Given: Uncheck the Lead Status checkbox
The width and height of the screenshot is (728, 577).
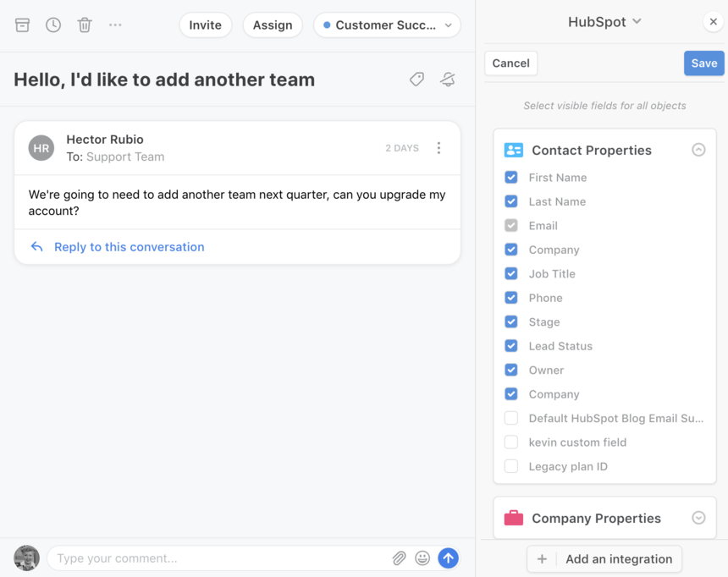Looking at the screenshot, I should 511,346.
